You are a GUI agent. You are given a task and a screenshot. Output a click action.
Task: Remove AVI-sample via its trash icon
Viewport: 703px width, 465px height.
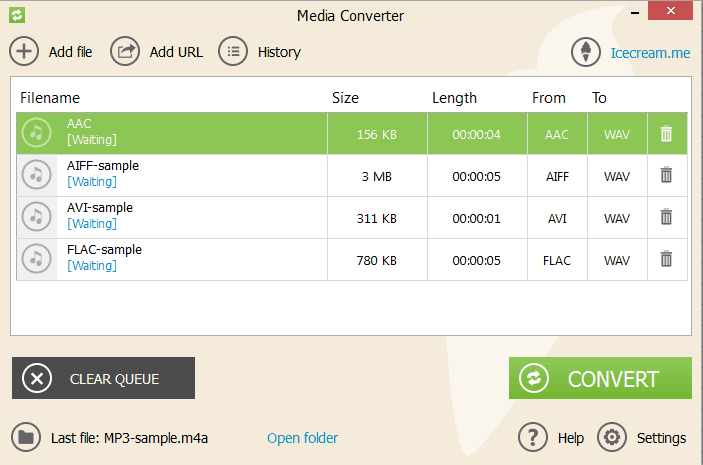tap(666, 217)
